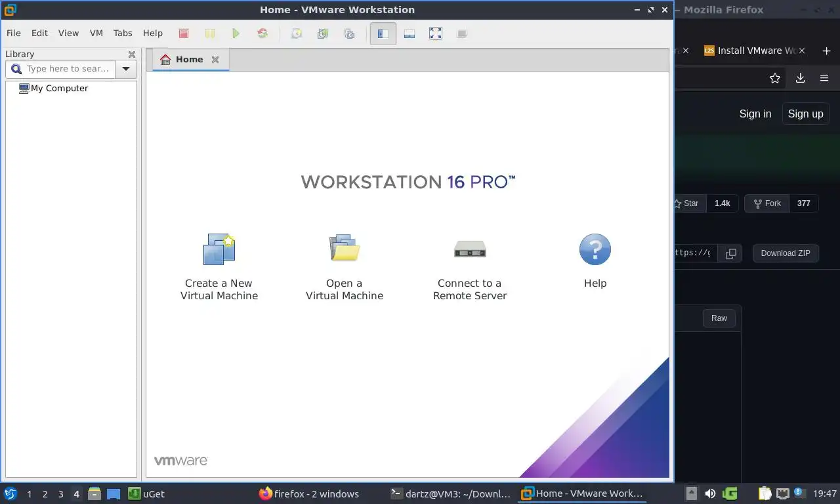This screenshot has width=840, height=504.
Task: Click the 377 fork count in Firefox
Action: point(804,203)
